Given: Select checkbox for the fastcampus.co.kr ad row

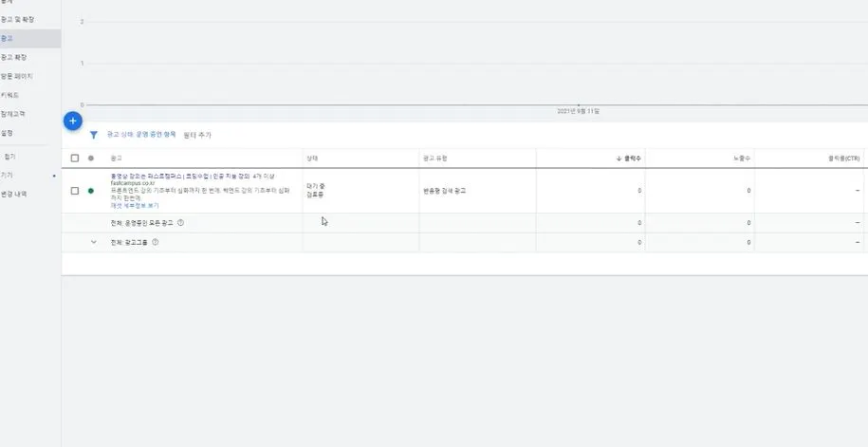Looking at the screenshot, I should 75,191.
